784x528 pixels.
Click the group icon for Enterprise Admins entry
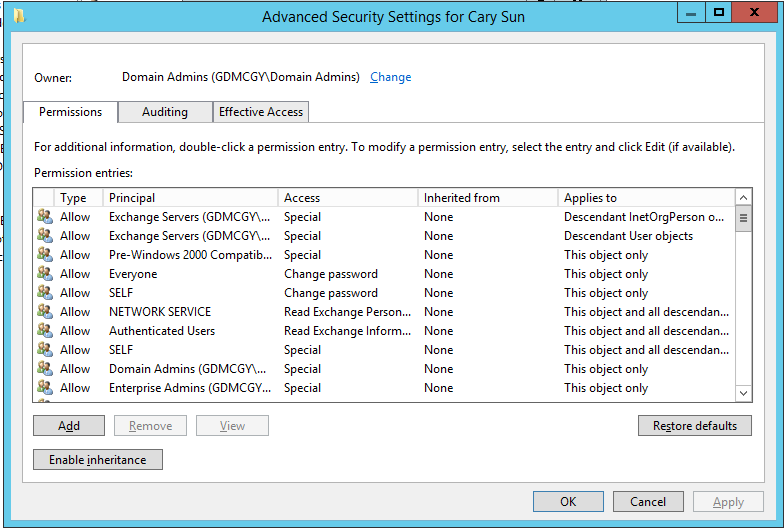click(x=44, y=388)
